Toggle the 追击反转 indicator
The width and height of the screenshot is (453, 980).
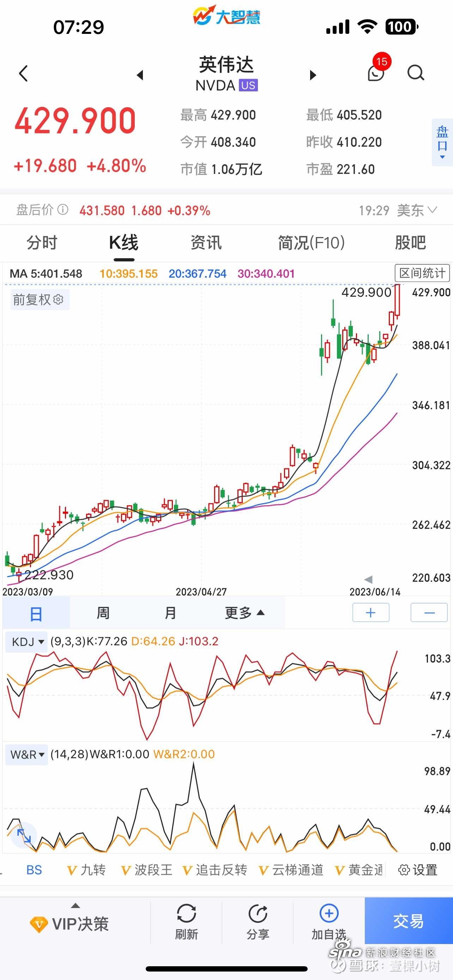[215, 870]
